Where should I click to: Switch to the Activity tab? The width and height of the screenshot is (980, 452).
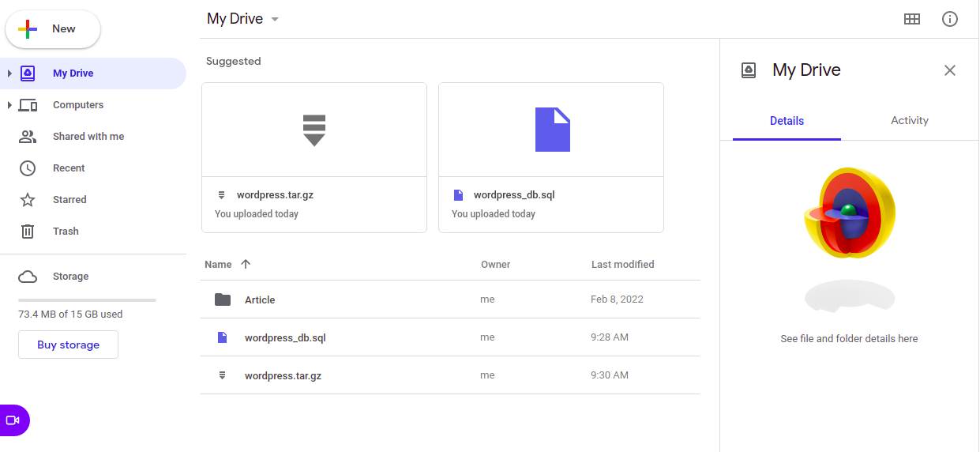tap(910, 121)
